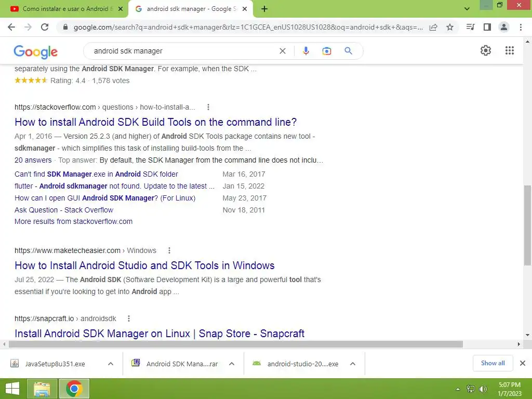
Task: Submit search using magnifier icon
Action: pos(348,51)
